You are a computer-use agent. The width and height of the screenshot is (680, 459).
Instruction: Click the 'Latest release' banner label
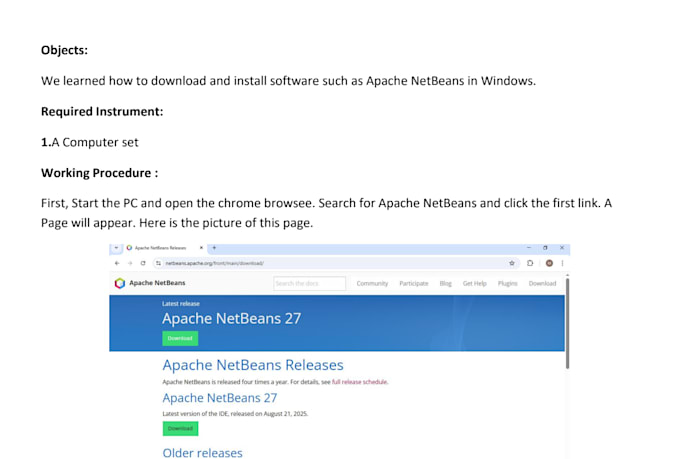[181, 304]
